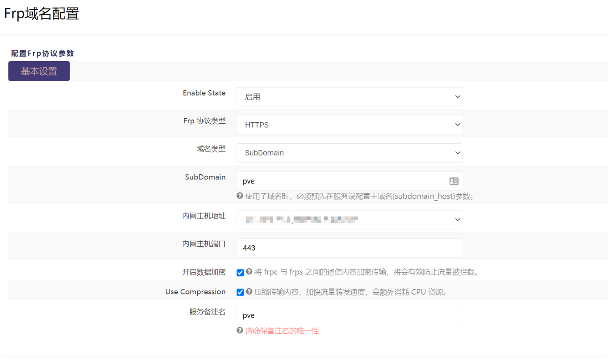The width and height of the screenshot is (608, 364).
Task: Expand the 内网主机地址 dropdown
Action: tap(349, 220)
